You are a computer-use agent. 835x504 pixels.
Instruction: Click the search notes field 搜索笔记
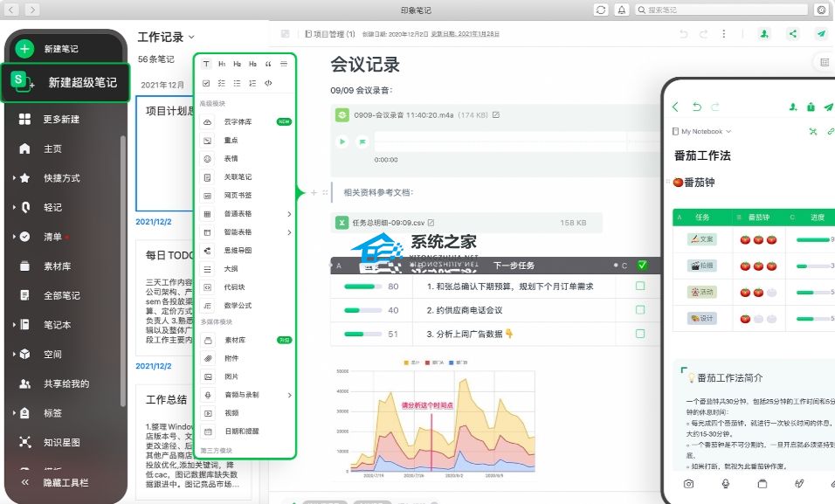(721, 10)
